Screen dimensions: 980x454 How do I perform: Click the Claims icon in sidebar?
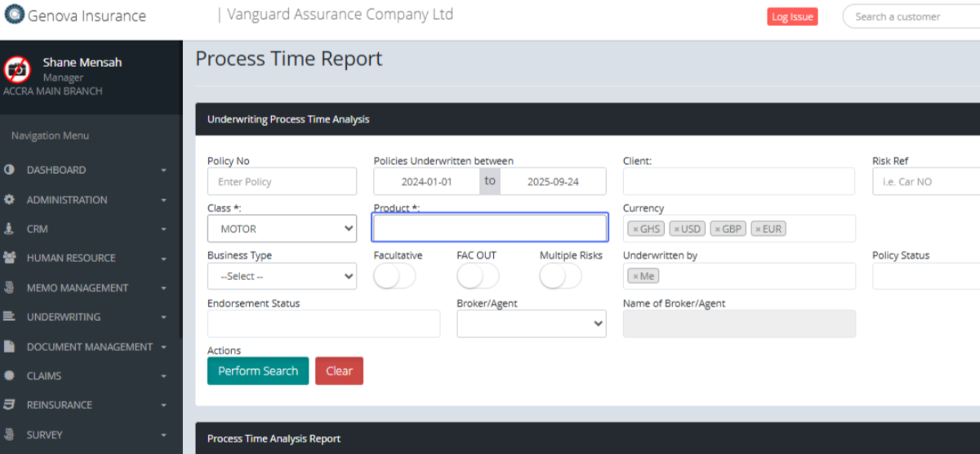tap(10, 376)
